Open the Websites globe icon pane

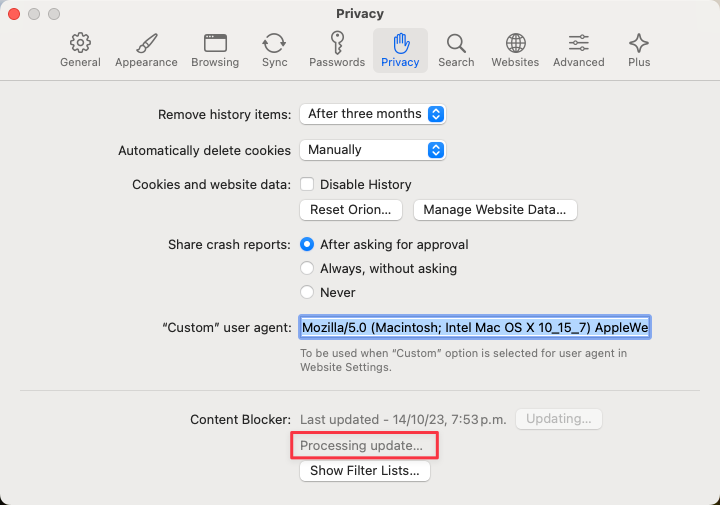[x=515, y=49]
